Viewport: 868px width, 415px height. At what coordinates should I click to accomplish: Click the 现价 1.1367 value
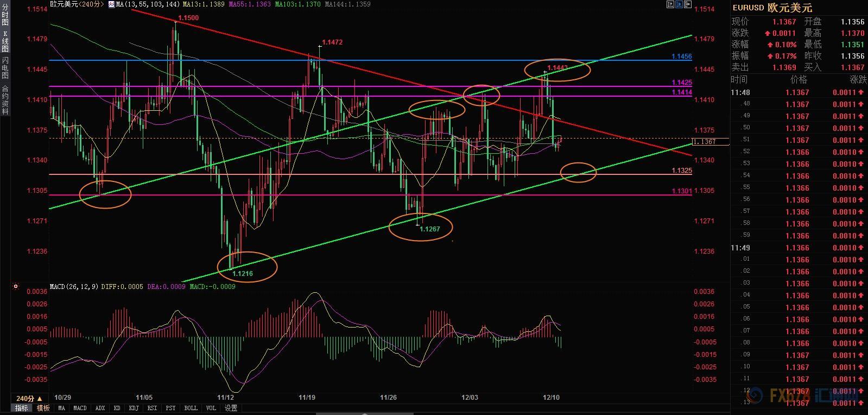pyautogui.click(x=784, y=22)
